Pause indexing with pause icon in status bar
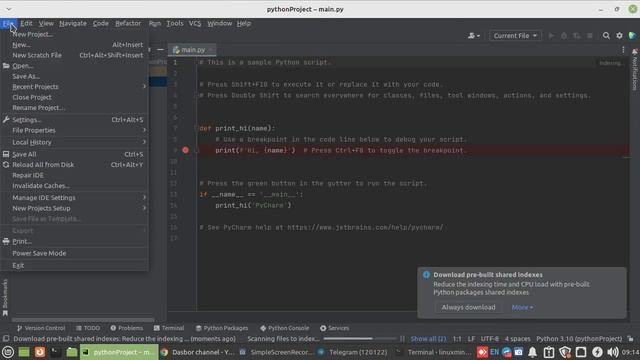This screenshot has width=640, height=360. click(402, 339)
